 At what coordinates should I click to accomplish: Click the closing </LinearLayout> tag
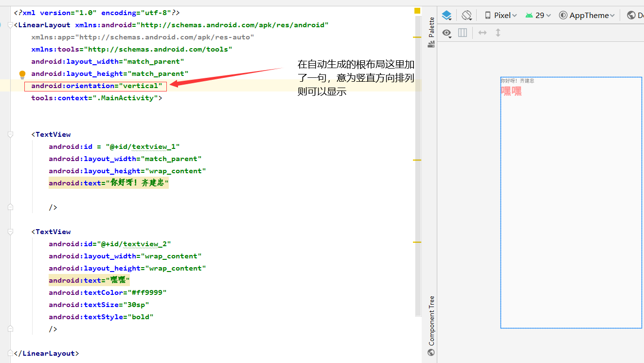[46, 353]
